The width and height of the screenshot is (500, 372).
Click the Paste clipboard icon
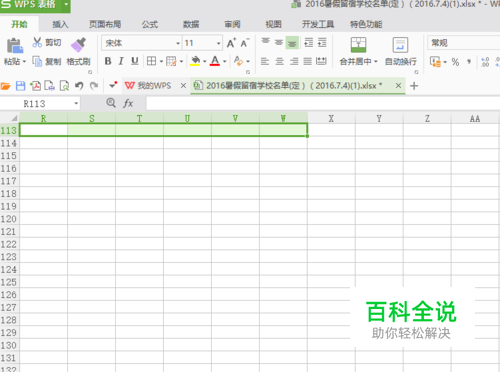(x=15, y=46)
